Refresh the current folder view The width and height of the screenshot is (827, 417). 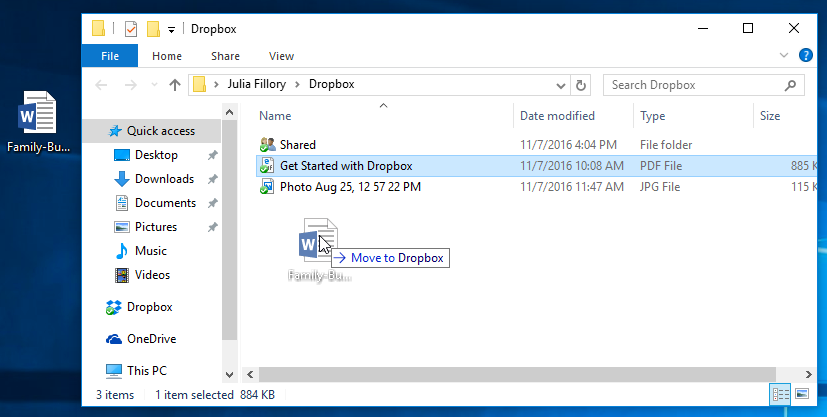[582, 85]
